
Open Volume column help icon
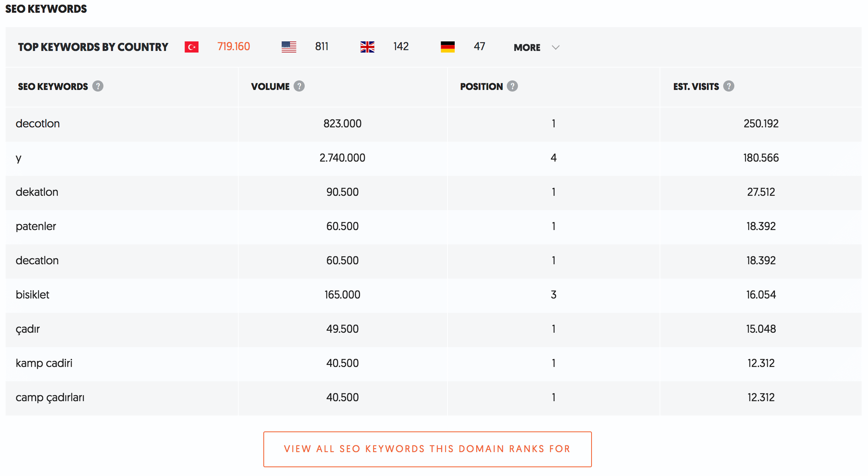pyautogui.click(x=299, y=86)
